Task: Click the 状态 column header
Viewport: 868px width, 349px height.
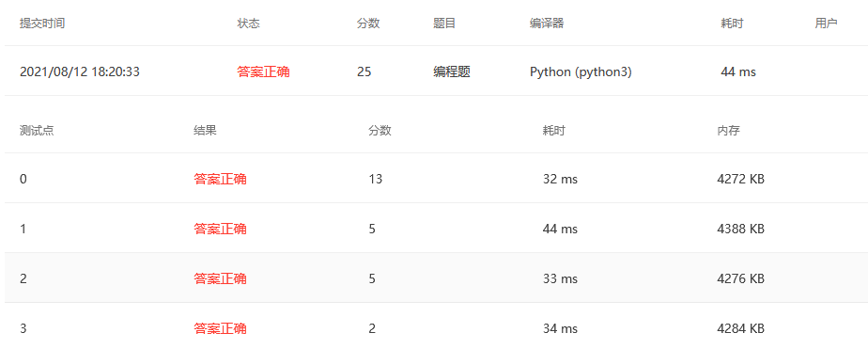Action: (x=249, y=24)
